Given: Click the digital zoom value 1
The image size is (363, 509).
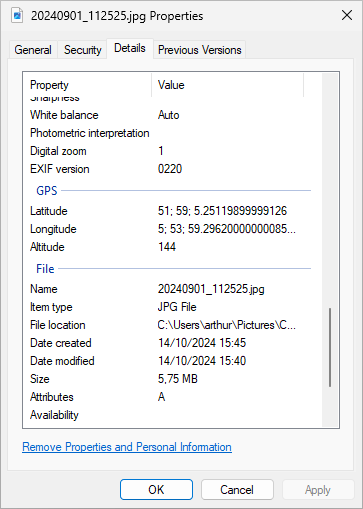Looking at the screenshot, I should coord(161,151).
